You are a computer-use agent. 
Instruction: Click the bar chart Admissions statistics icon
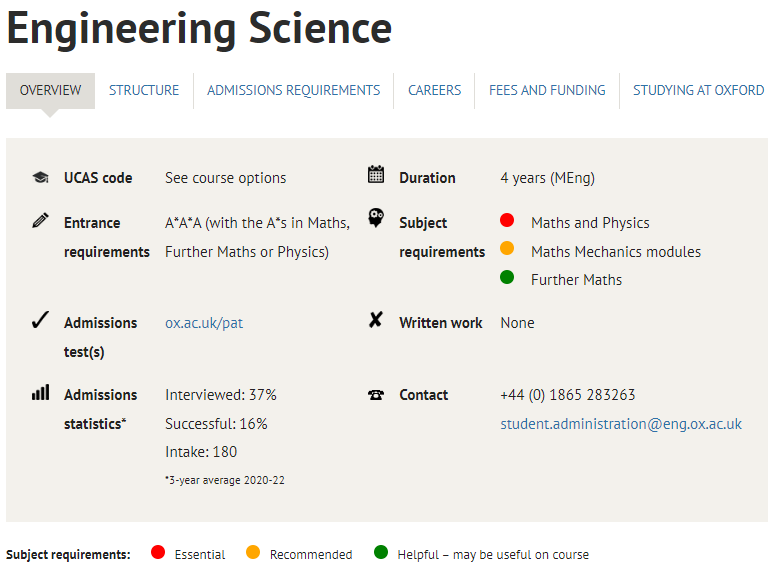click(40, 392)
